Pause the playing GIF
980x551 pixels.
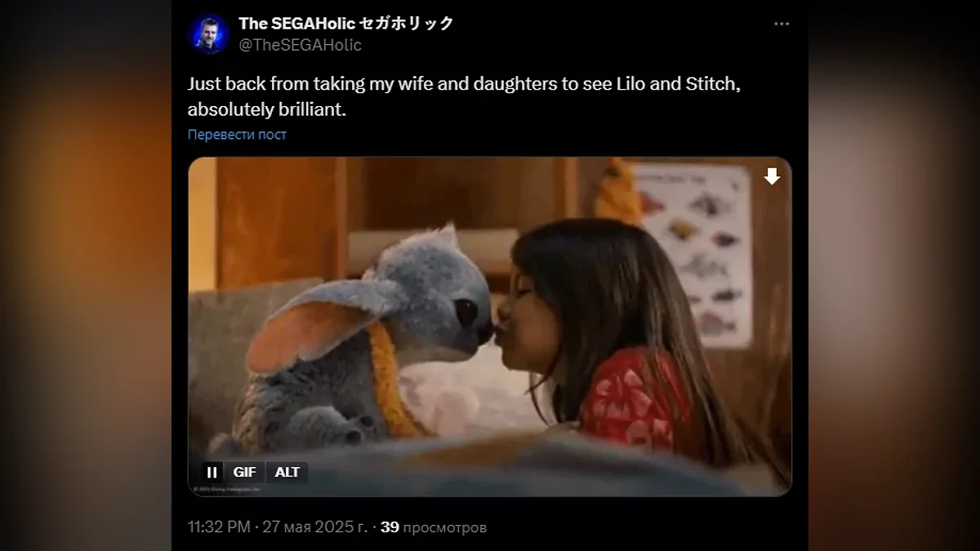[x=212, y=472]
